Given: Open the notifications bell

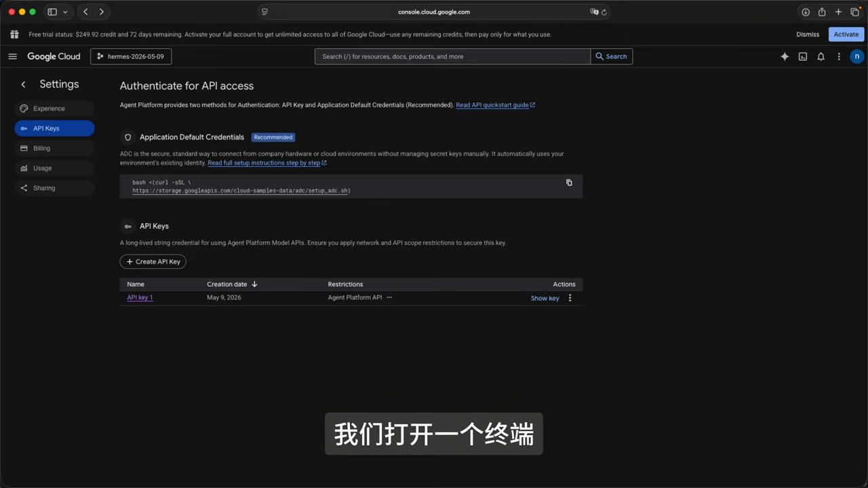Looking at the screenshot, I should [x=821, y=56].
